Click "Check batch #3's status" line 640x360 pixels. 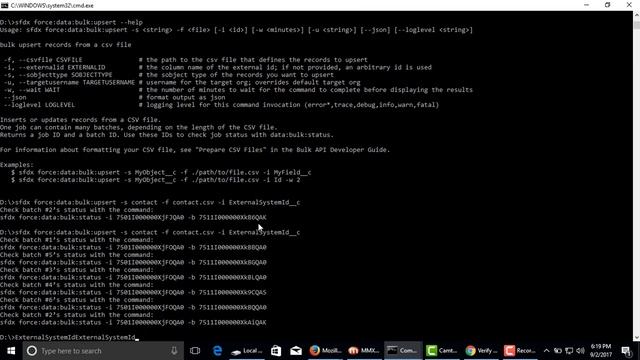[77, 270]
